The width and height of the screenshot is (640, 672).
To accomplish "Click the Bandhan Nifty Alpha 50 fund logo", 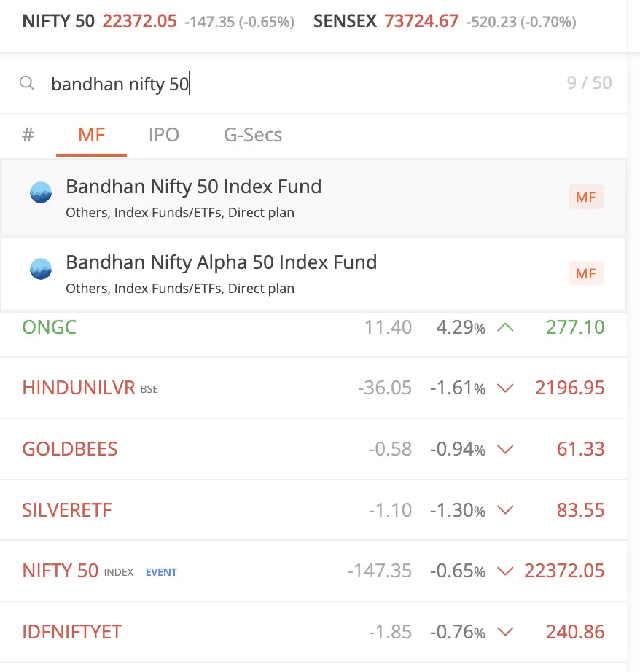I will pos(41,269).
